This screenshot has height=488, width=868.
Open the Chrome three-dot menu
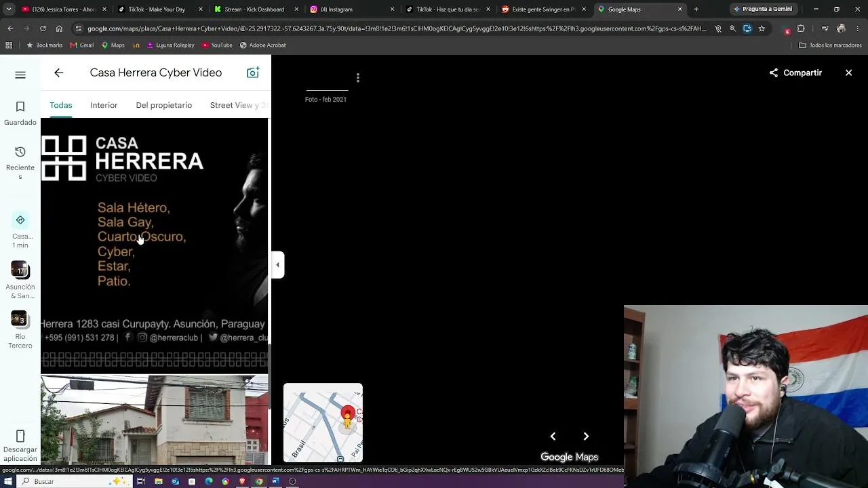pyautogui.click(x=857, y=28)
